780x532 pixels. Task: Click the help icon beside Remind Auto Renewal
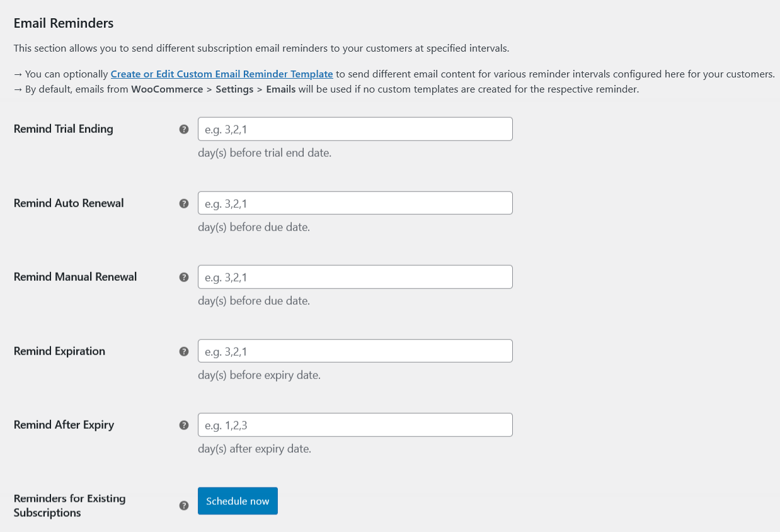(x=184, y=203)
